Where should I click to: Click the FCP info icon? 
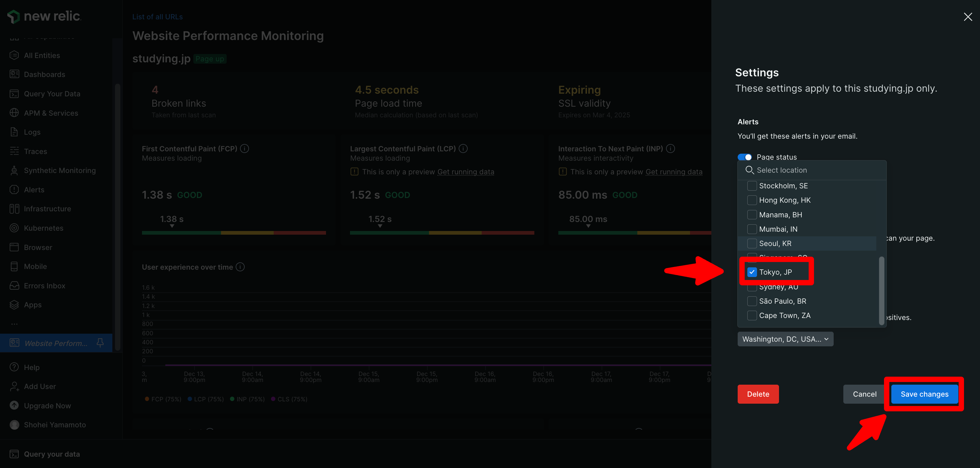coord(245,148)
